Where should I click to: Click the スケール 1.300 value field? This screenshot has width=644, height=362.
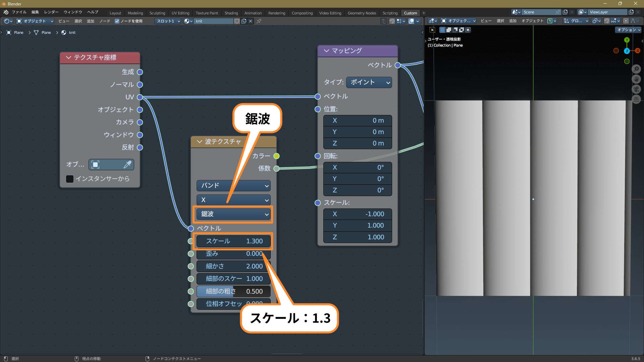pos(233,241)
